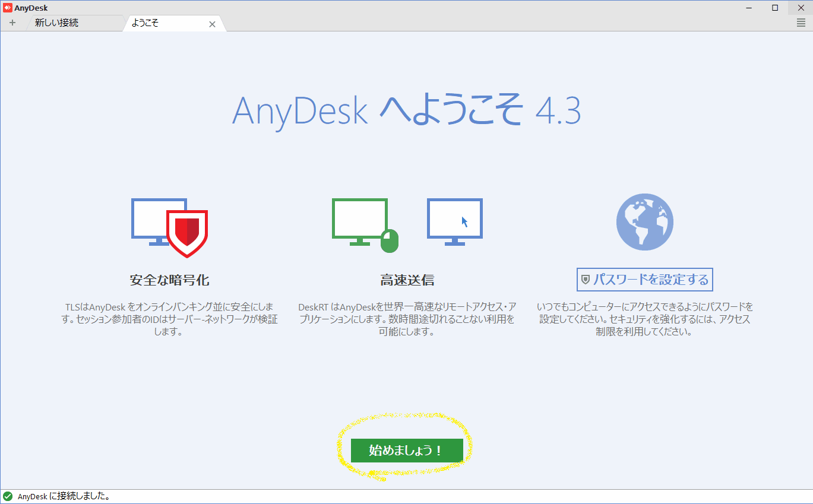813x504 pixels.
Task: Click the 安全な暗号化 heading
Action: [169, 280]
